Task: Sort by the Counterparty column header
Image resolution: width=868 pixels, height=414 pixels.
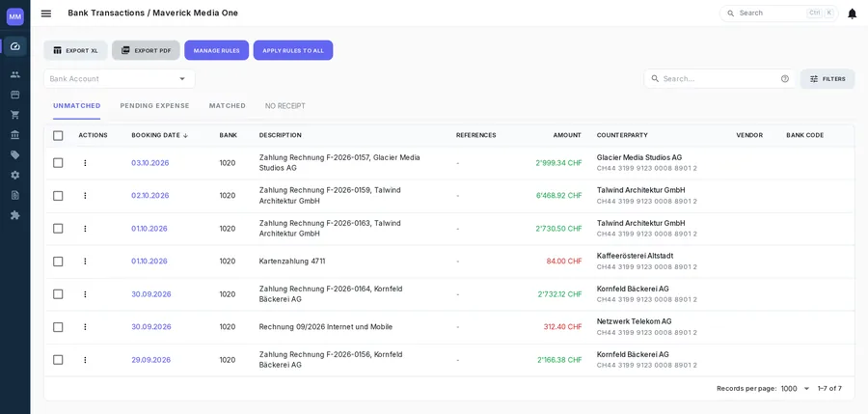Action: [622, 135]
